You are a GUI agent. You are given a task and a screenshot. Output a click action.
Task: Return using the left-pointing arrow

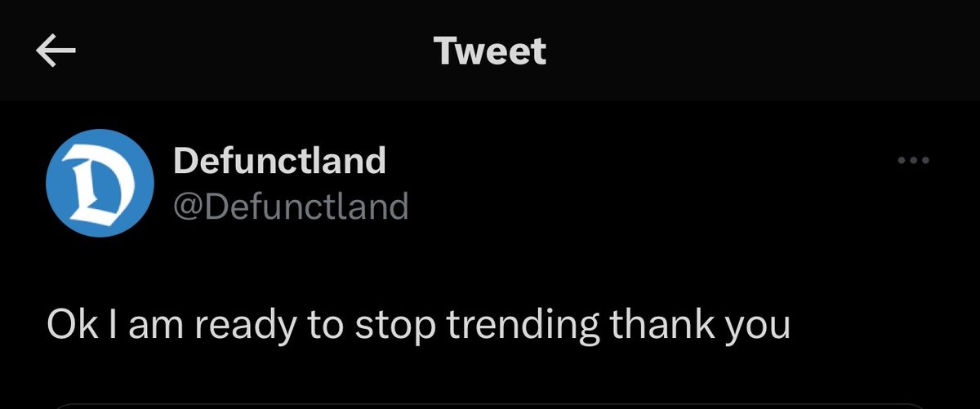pyautogui.click(x=56, y=51)
